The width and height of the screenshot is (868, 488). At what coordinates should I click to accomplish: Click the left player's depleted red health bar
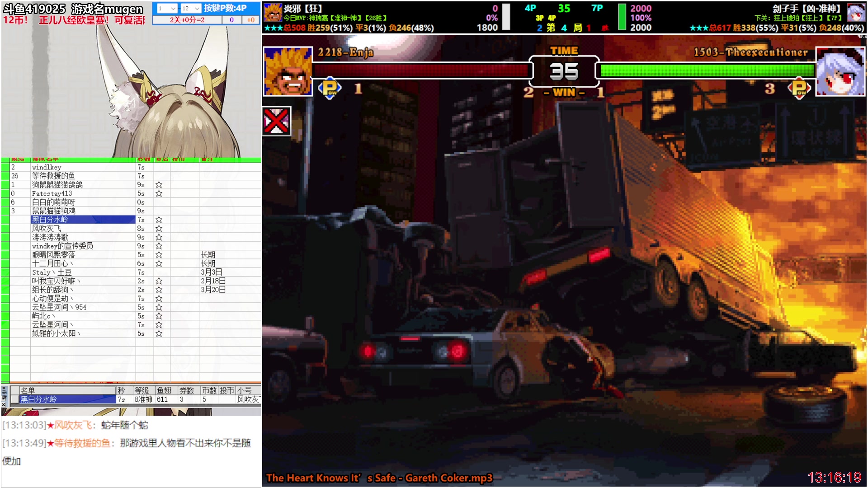coord(422,70)
